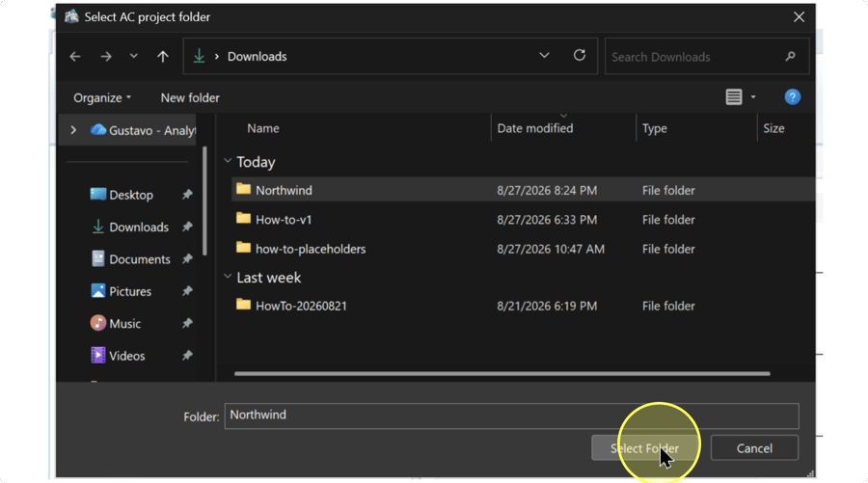
Task: Click the HowTo-20260821 folder icon
Action: point(243,305)
